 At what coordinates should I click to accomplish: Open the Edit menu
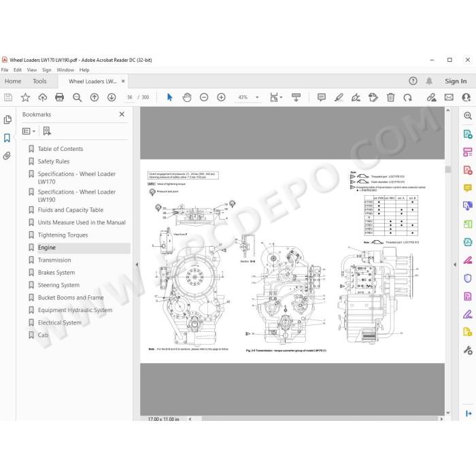tap(18, 70)
